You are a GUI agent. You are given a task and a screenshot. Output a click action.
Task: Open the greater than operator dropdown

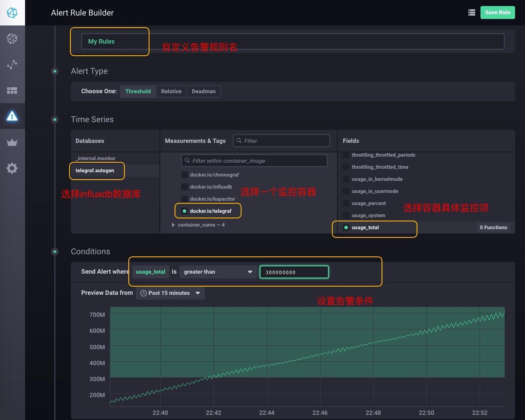point(218,272)
